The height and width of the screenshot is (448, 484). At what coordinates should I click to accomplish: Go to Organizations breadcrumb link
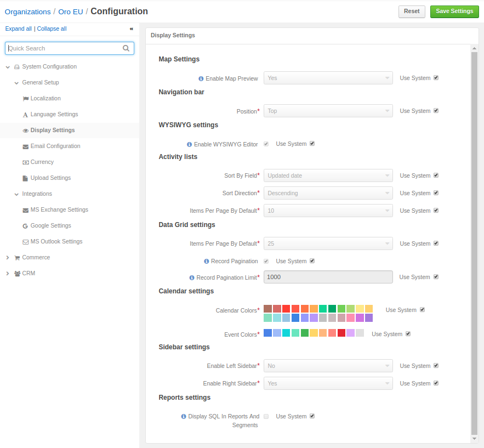click(27, 12)
